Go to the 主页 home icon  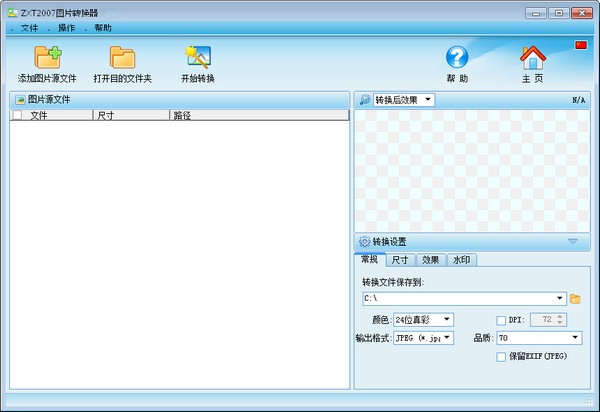533,58
